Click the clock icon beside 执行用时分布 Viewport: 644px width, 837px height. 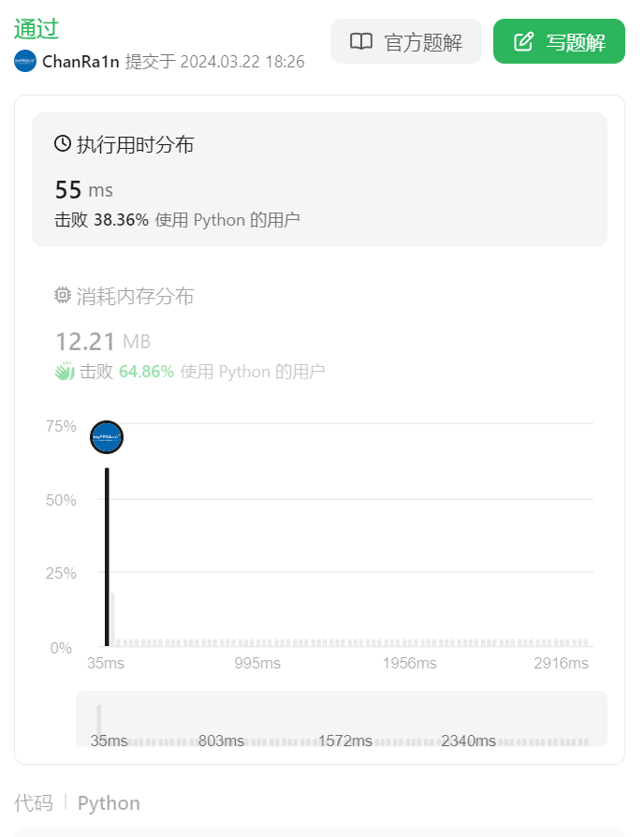(x=63, y=144)
